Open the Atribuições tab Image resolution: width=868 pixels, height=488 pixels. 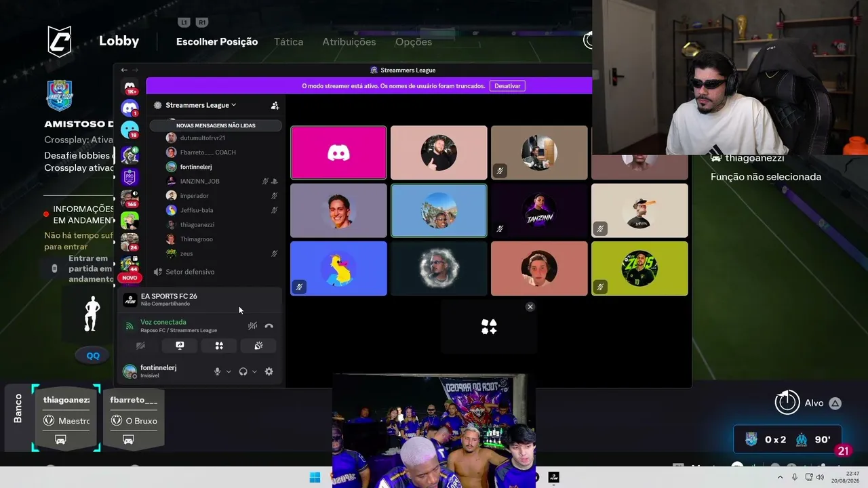coord(349,41)
